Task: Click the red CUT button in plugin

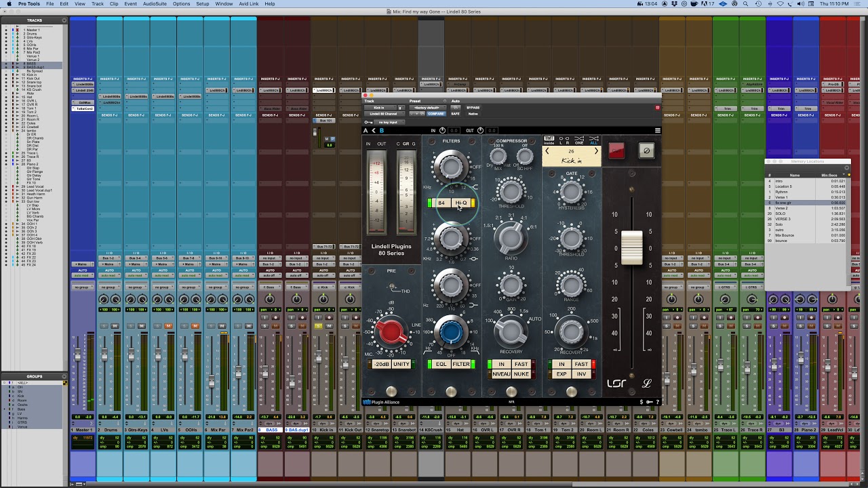Action: 616,151
